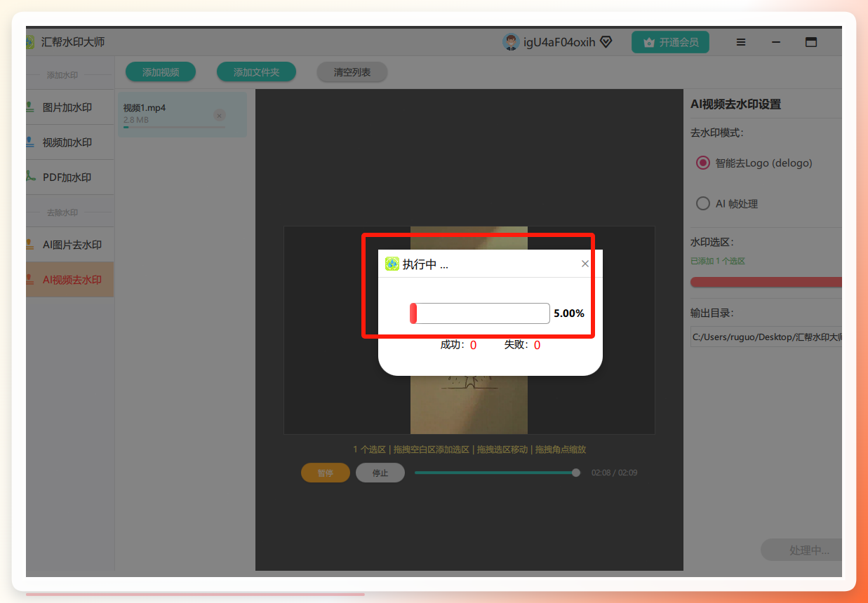Image resolution: width=868 pixels, height=603 pixels.
Task: Go to PDF加水印 section
Action: [69, 177]
